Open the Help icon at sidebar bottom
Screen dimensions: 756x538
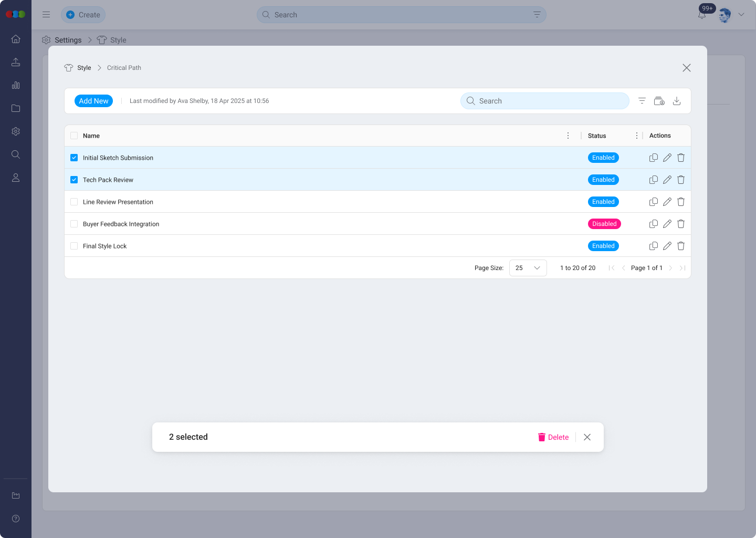pyautogui.click(x=16, y=519)
